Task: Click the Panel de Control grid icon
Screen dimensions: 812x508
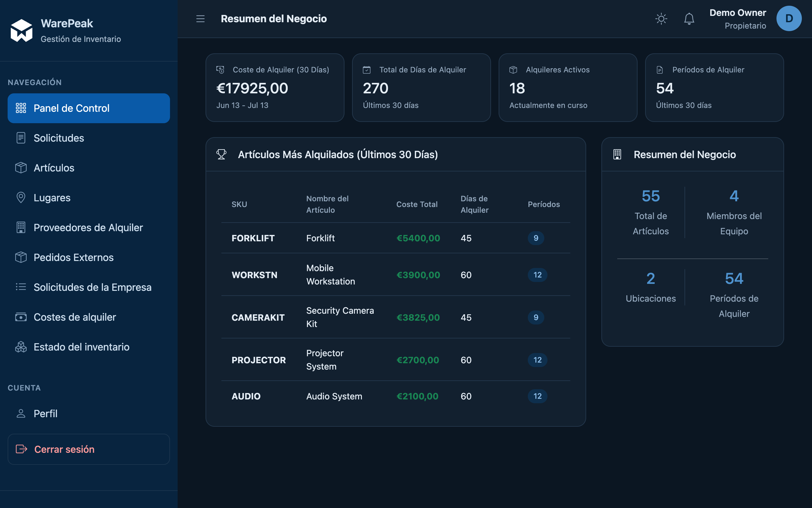Action: click(21, 108)
